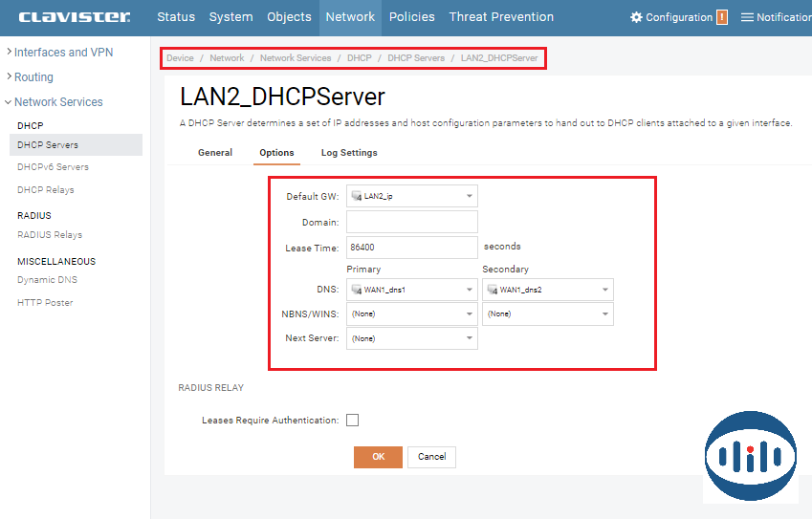Click the Clavister logo
Image resolution: width=812 pixels, height=519 pixels.
point(75,17)
